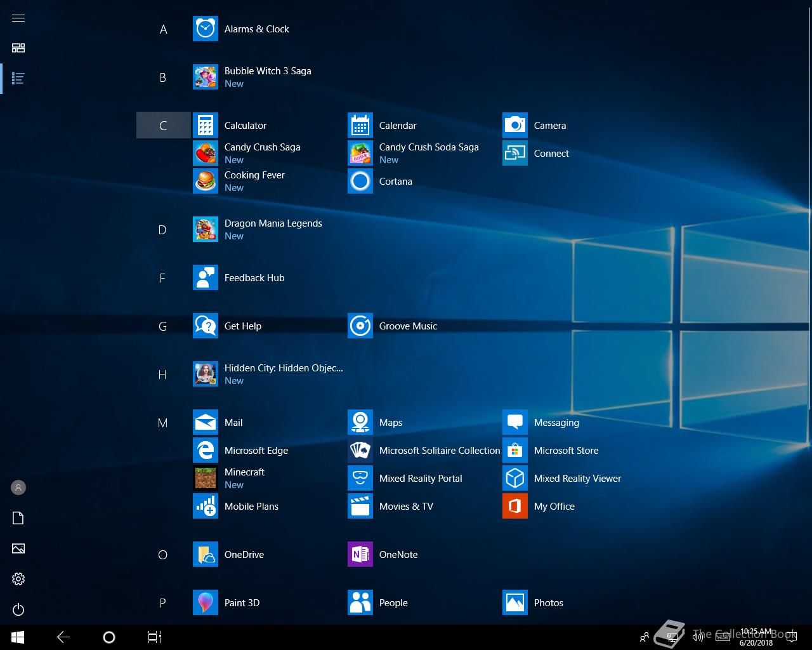812x650 pixels.
Task: Open the Power options menu
Action: [18, 609]
